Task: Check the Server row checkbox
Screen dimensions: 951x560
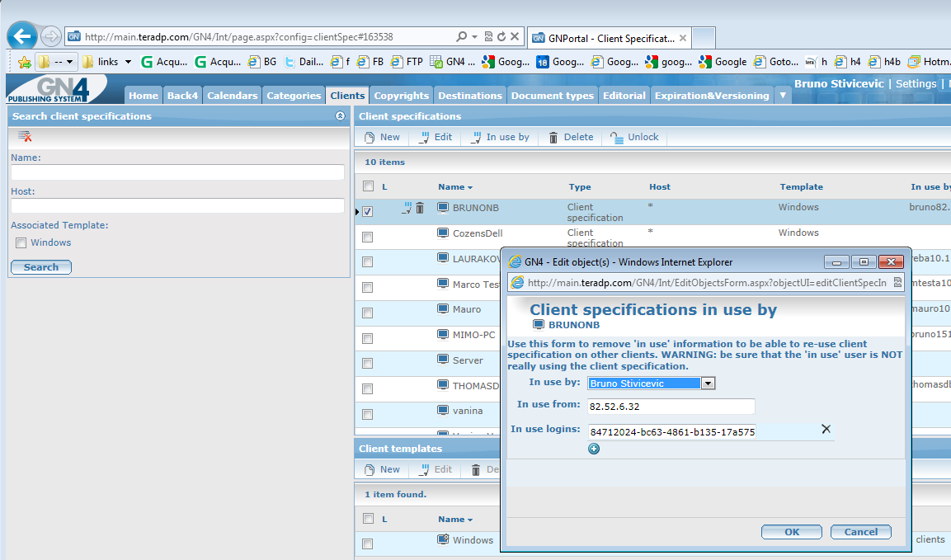Action: click(368, 364)
